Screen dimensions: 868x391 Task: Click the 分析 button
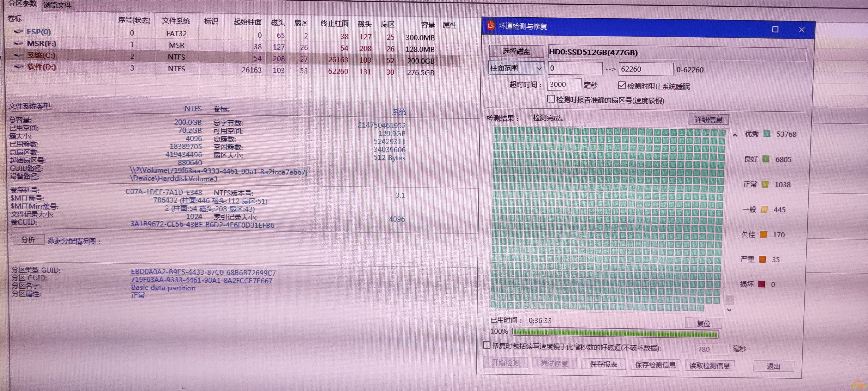tap(28, 240)
